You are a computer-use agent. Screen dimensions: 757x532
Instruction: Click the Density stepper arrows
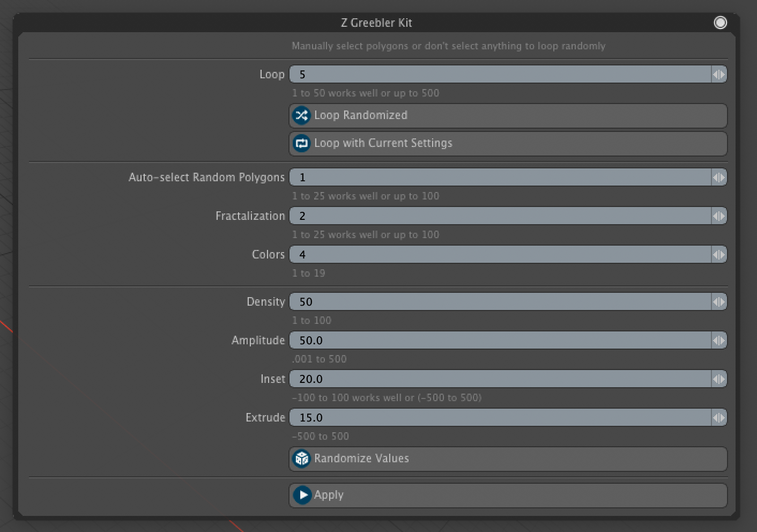(719, 302)
